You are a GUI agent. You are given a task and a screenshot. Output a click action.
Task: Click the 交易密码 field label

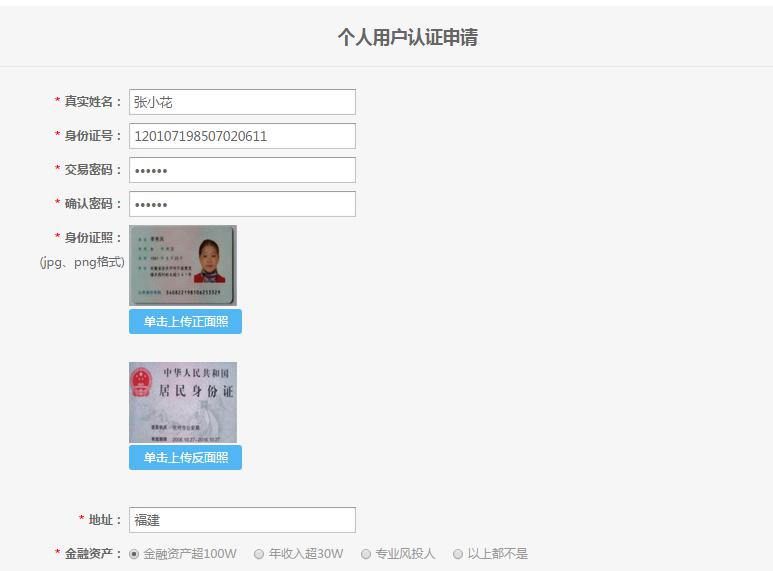[x=93, y=170]
